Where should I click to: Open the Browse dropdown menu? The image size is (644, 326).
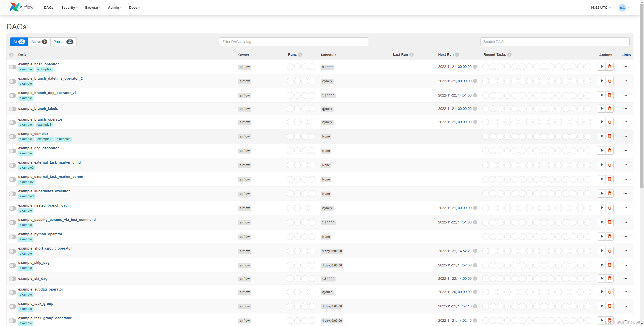(x=92, y=8)
